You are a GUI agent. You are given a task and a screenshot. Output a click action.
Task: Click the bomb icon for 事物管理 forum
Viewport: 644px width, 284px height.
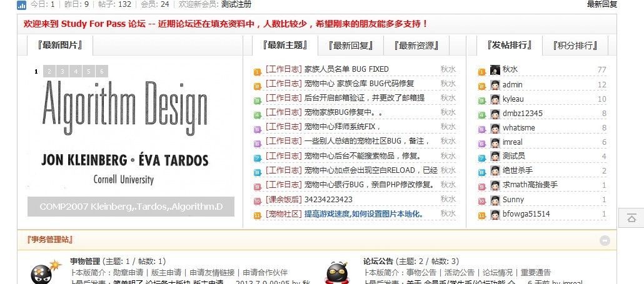(x=46, y=272)
